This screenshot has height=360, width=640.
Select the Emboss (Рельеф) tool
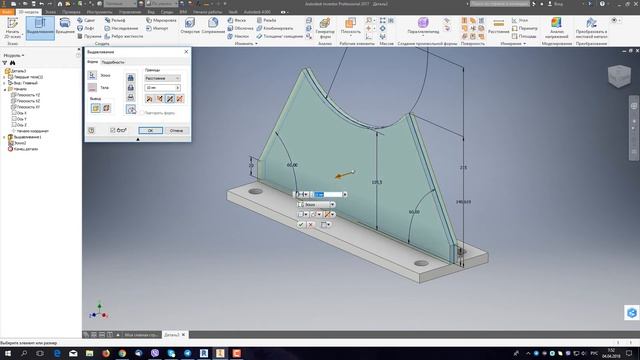115,20
